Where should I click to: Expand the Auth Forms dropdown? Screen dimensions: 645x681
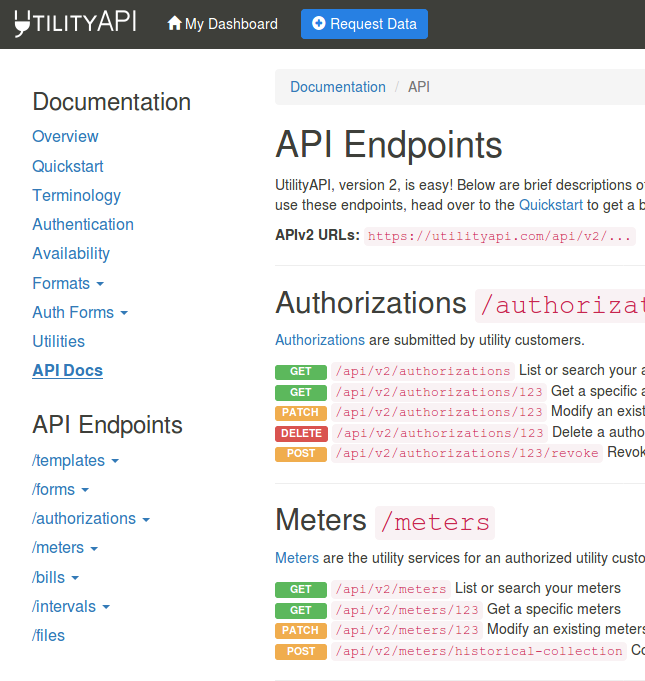[x=80, y=313]
